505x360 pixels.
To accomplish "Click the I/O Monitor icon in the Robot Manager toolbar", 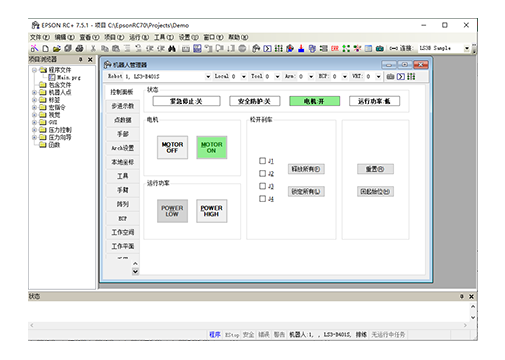I will 411,77.
